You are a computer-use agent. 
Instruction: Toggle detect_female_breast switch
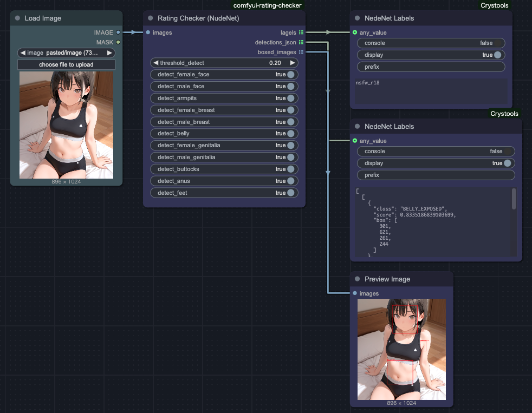[x=291, y=110]
